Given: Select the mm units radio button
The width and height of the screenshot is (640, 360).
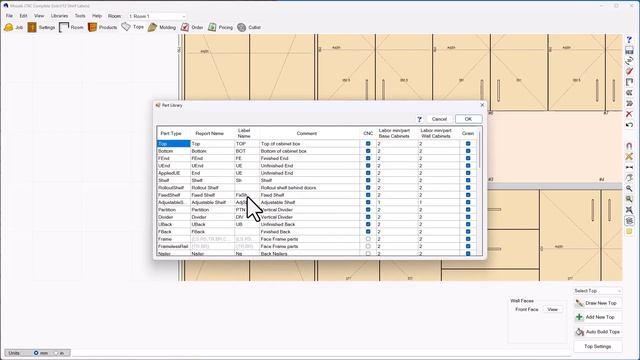Looking at the screenshot, I should pos(36,353).
